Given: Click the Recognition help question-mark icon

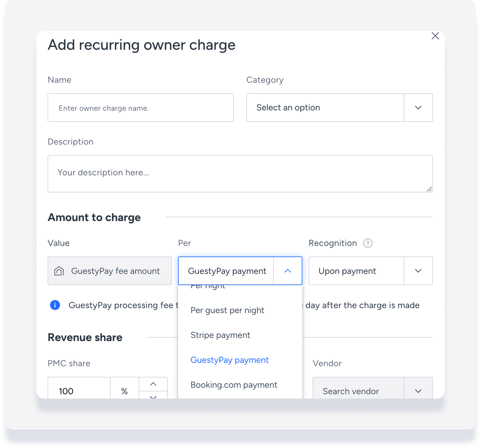Looking at the screenshot, I should pyautogui.click(x=368, y=243).
